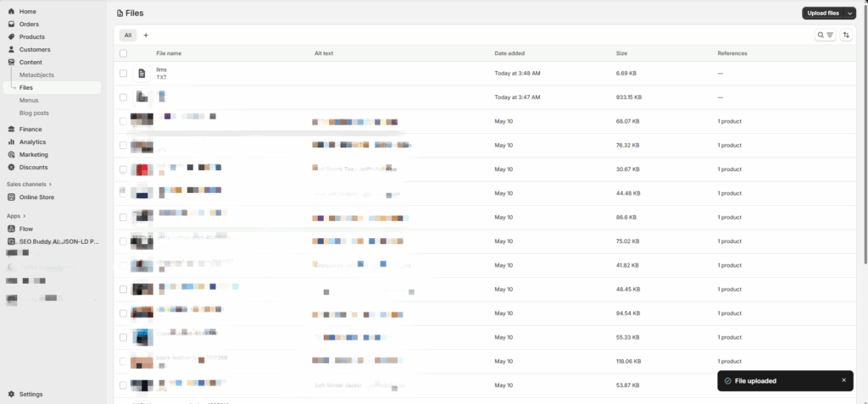Expand the Apps section chevron

point(24,216)
